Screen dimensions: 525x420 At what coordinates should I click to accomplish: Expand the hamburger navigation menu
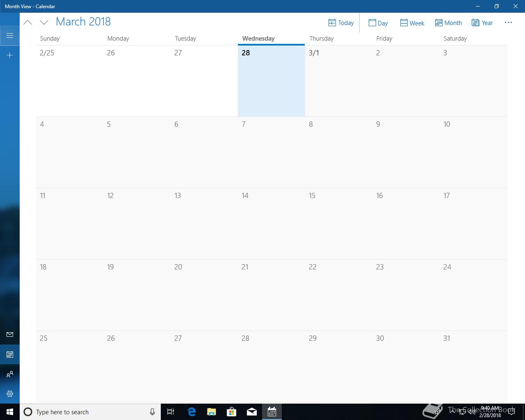tap(10, 36)
